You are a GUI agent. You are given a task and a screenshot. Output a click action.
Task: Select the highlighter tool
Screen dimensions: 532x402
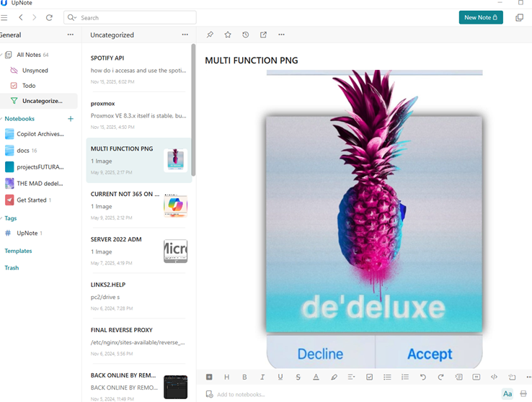[334, 377]
